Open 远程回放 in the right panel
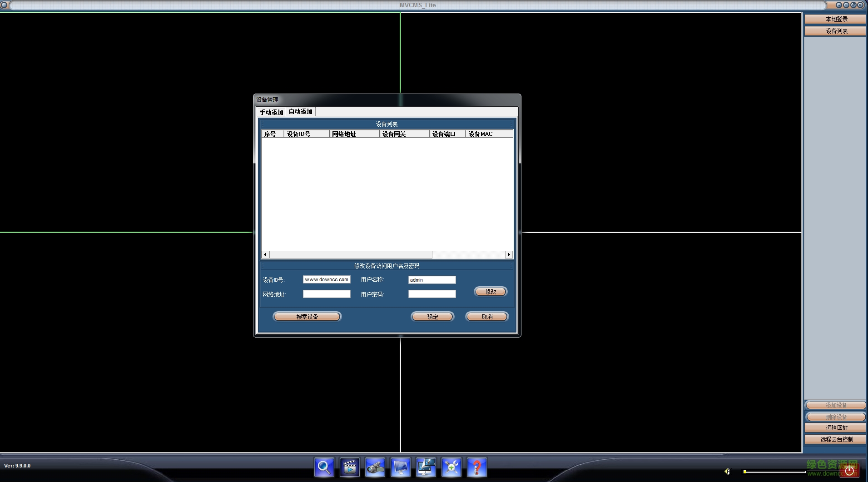Viewport: 868px width, 482px height. click(x=836, y=427)
